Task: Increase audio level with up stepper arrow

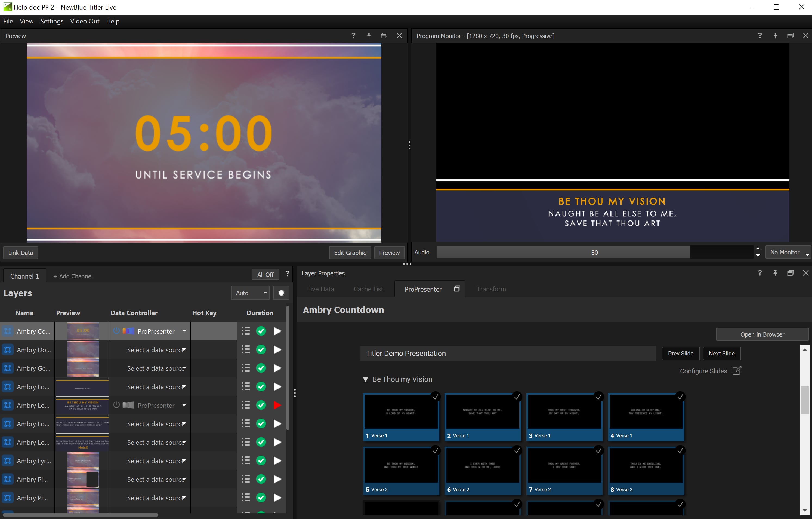Action: point(758,249)
